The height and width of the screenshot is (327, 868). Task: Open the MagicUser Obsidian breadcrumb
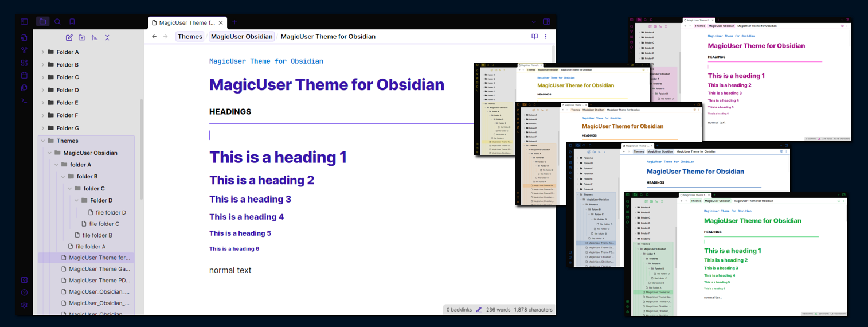point(241,37)
